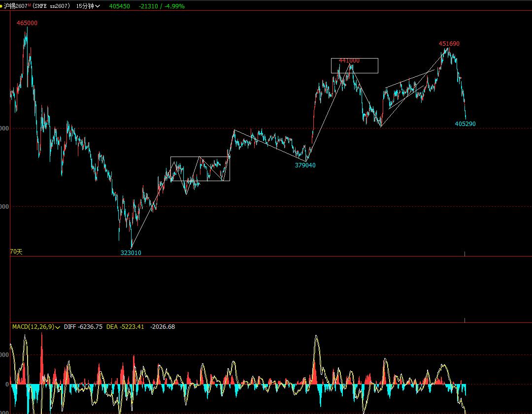The height and width of the screenshot is (414, 532).
Task: Click the 70天 range label
Action: [16, 252]
